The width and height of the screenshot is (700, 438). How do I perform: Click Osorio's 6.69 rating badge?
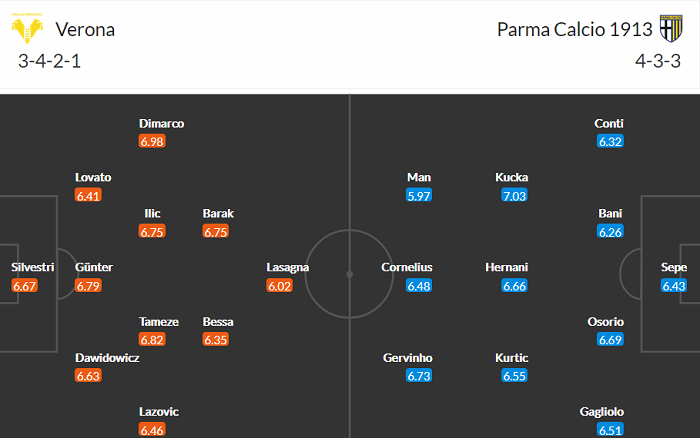610,340
